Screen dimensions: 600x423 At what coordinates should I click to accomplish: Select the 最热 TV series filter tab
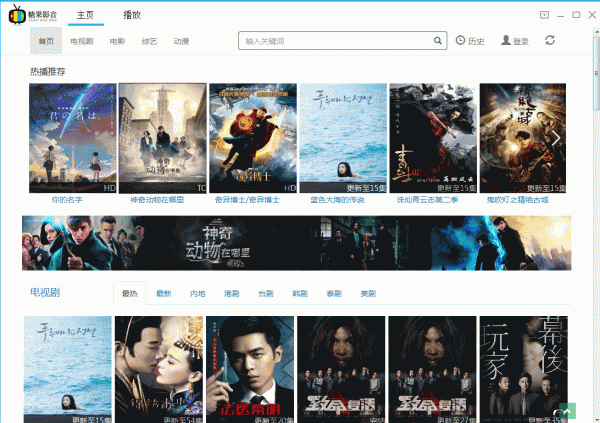129,293
